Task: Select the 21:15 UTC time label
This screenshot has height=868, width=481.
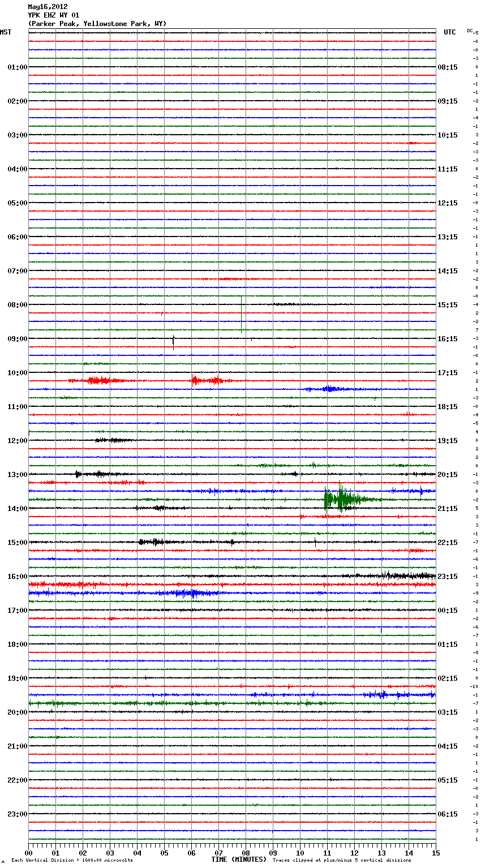Action: 448,509
